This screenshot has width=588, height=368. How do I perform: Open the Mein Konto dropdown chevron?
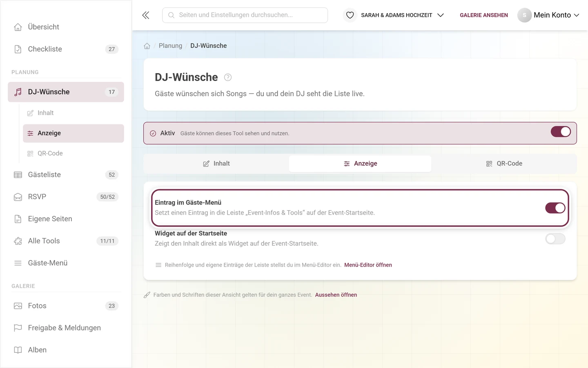point(577,15)
